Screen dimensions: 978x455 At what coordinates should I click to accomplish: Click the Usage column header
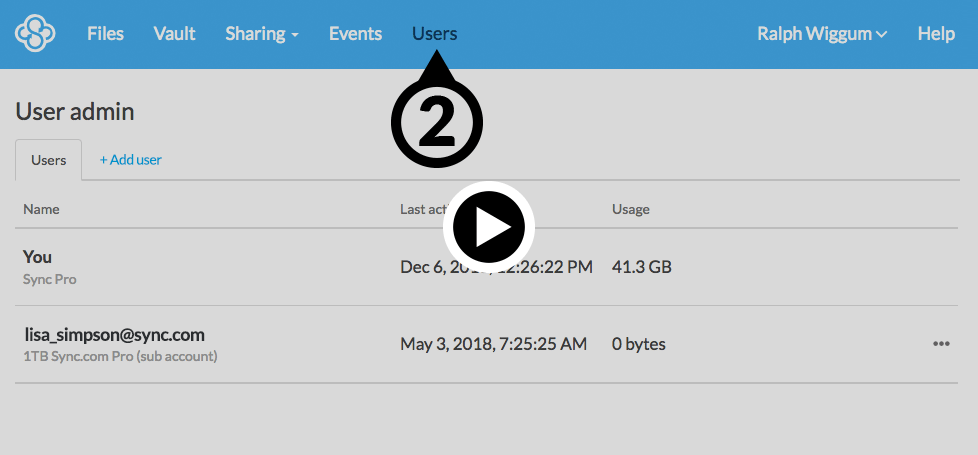point(630,209)
